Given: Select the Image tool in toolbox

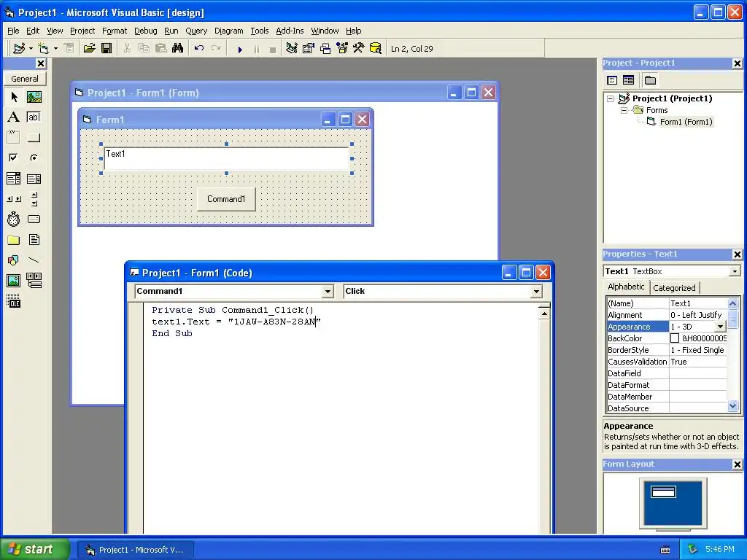Looking at the screenshot, I should click(x=13, y=281).
